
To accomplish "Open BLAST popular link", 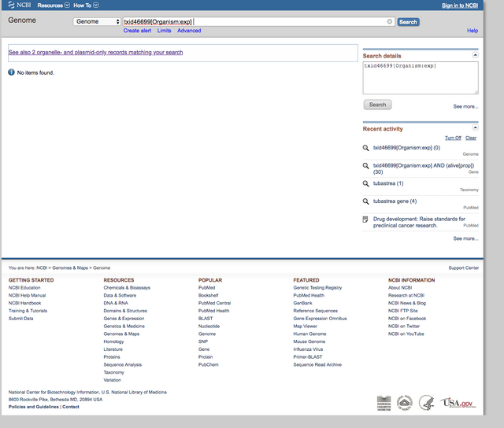I will (x=206, y=319).
